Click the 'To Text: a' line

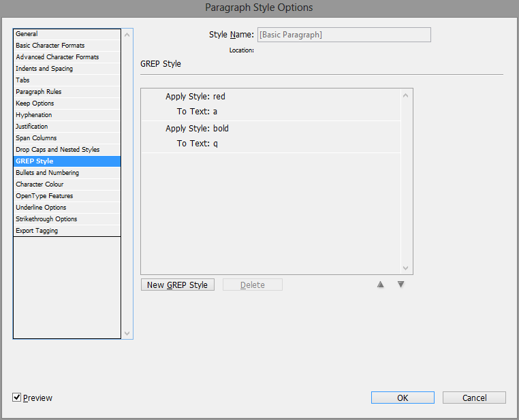point(197,112)
